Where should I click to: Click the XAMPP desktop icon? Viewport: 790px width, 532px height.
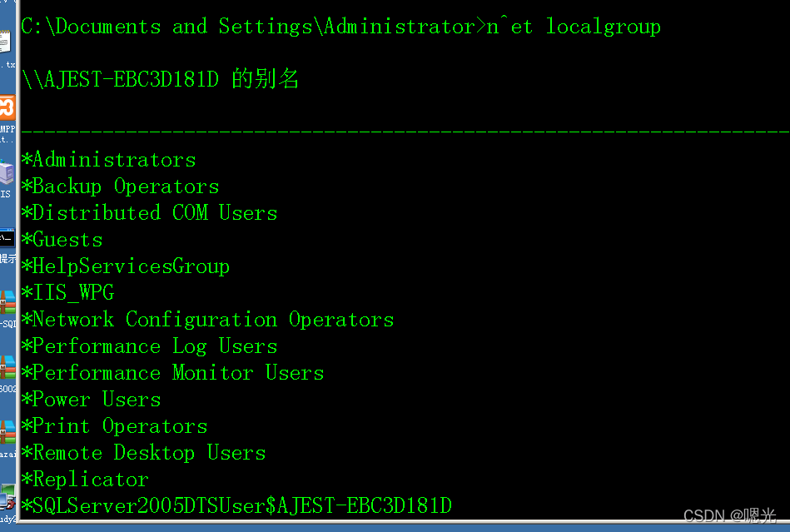(x=7, y=107)
